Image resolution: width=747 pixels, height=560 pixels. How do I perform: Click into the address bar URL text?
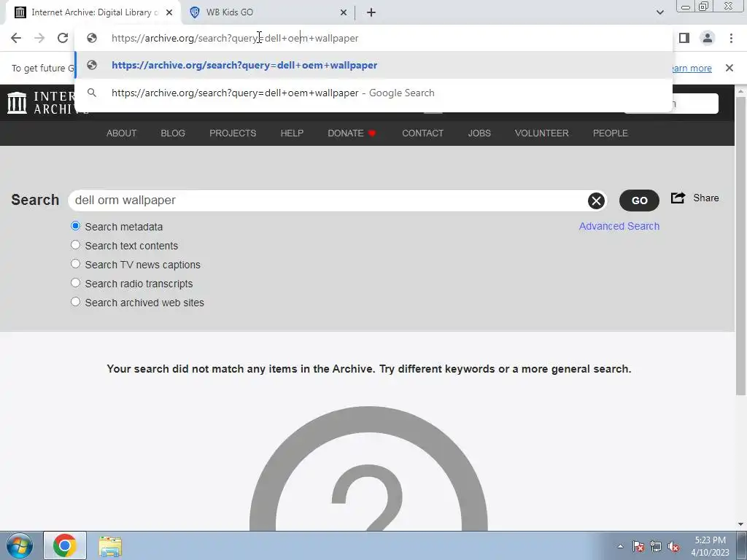(x=235, y=38)
